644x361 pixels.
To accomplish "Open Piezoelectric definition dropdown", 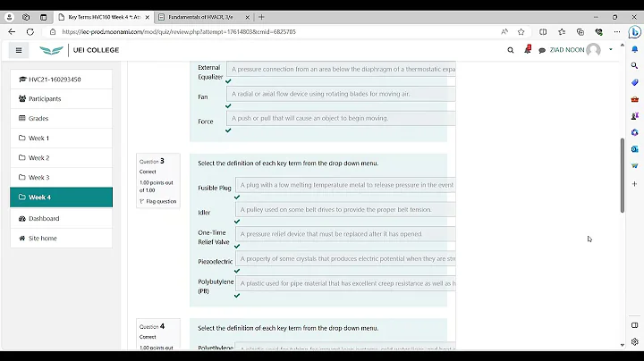I will pyautogui.click(x=345, y=259).
